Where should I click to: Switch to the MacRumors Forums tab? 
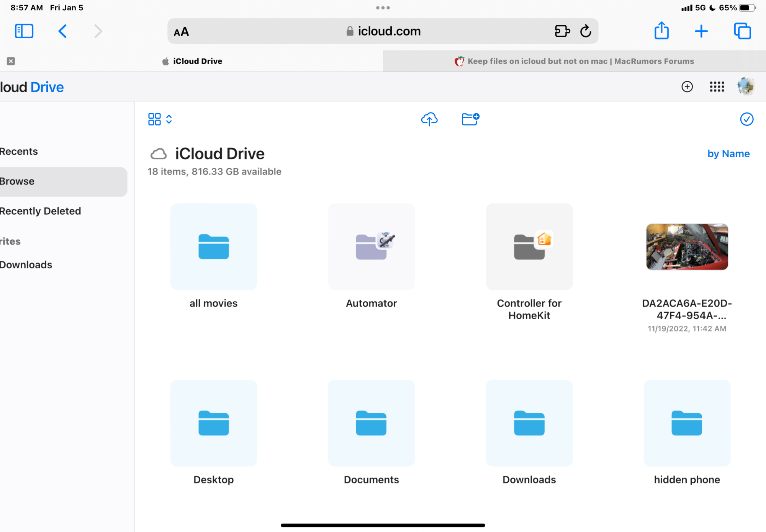click(574, 61)
